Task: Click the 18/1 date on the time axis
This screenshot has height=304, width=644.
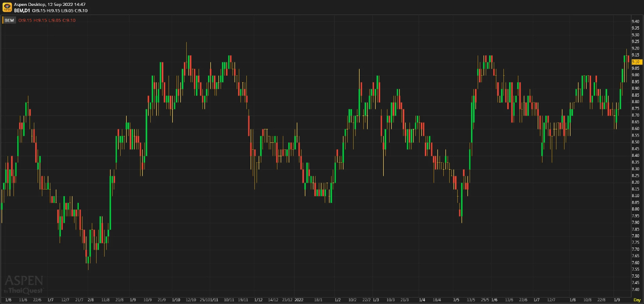Action: click(318, 299)
